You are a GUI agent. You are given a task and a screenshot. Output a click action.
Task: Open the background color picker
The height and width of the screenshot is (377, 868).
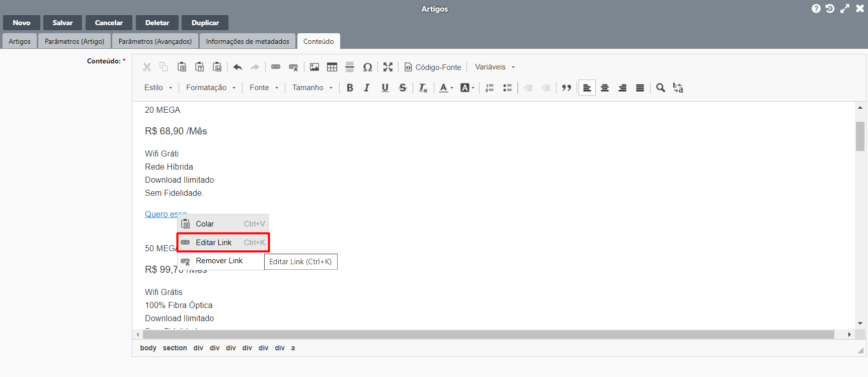(x=467, y=88)
